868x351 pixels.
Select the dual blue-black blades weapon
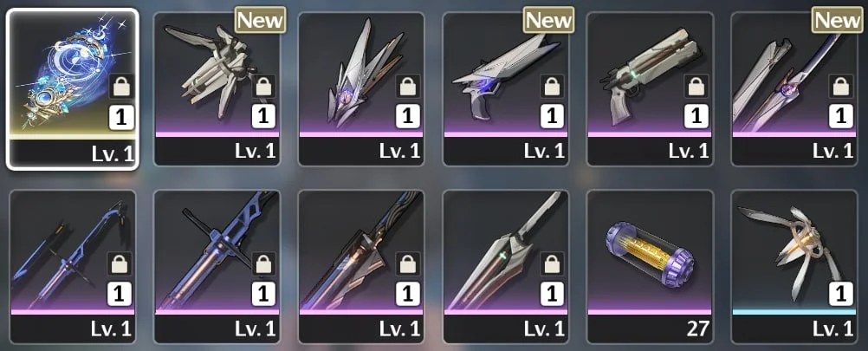coord(73,267)
